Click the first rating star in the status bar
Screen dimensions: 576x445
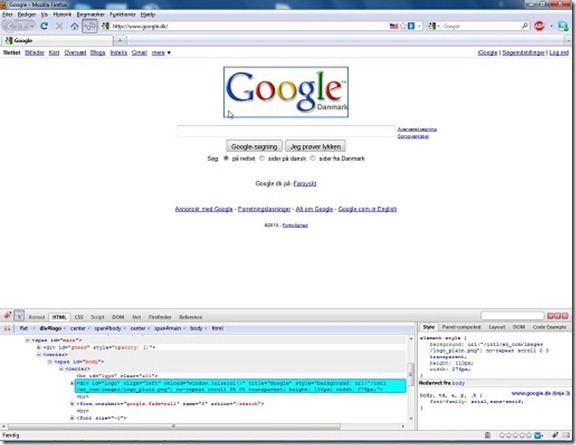[x=502, y=435]
